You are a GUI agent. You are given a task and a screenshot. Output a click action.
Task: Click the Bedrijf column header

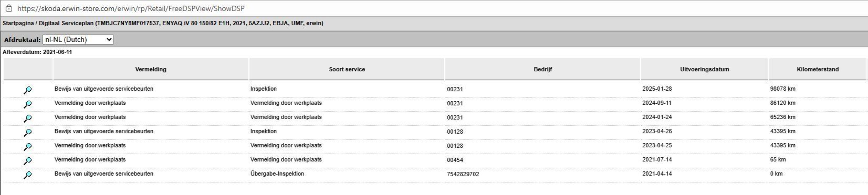[x=542, y=69]
